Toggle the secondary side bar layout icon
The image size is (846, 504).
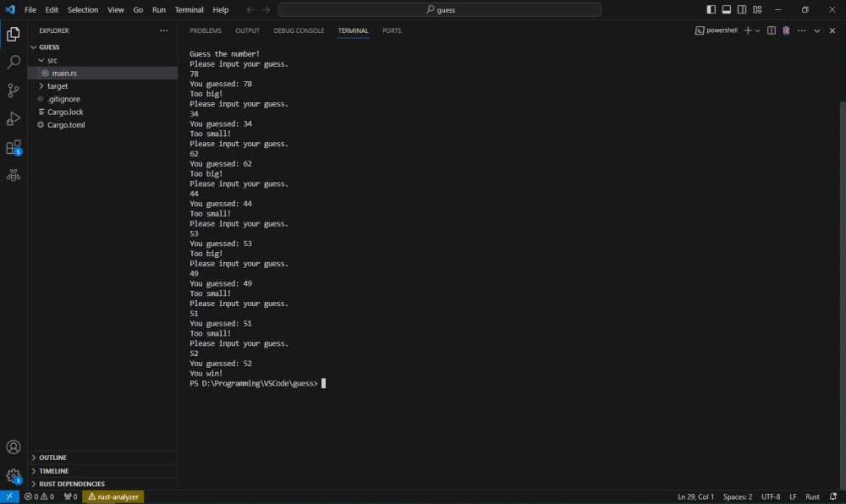pos(742,9)
